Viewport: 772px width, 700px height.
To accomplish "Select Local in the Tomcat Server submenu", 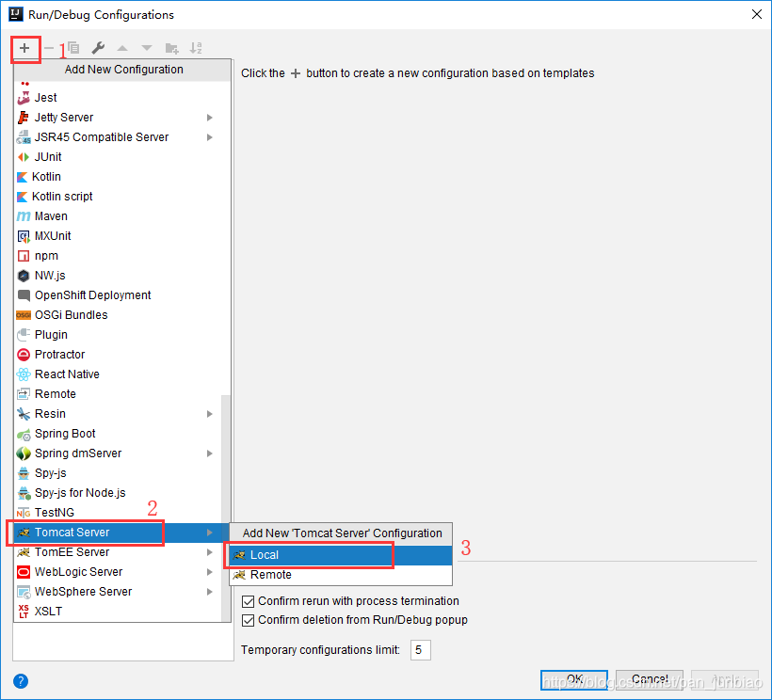I will (x=341, y=555).
